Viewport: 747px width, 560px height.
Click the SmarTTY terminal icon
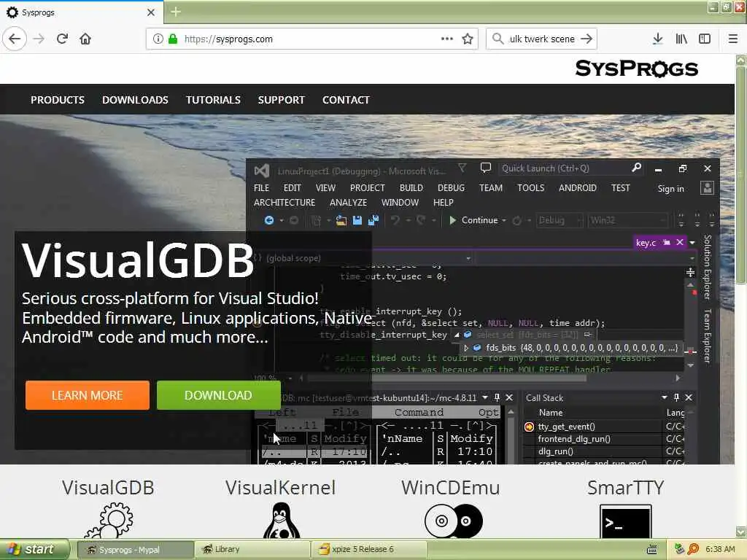click(625, 521)
